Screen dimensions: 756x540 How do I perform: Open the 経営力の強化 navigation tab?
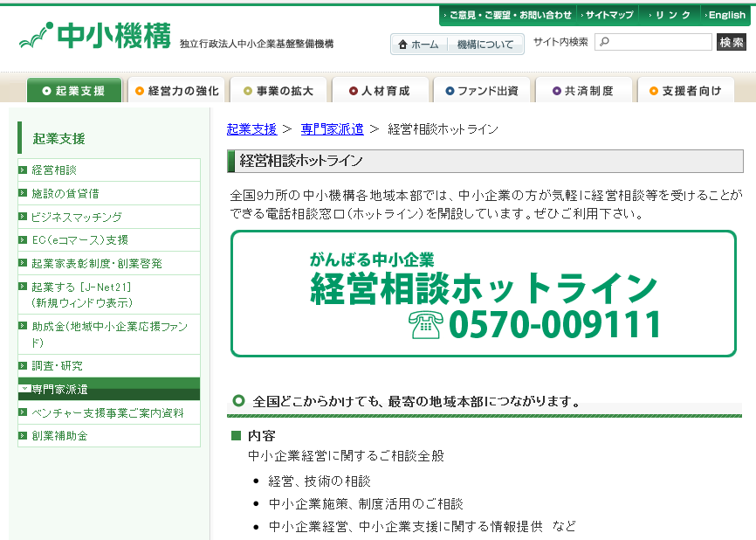point(177,91)
